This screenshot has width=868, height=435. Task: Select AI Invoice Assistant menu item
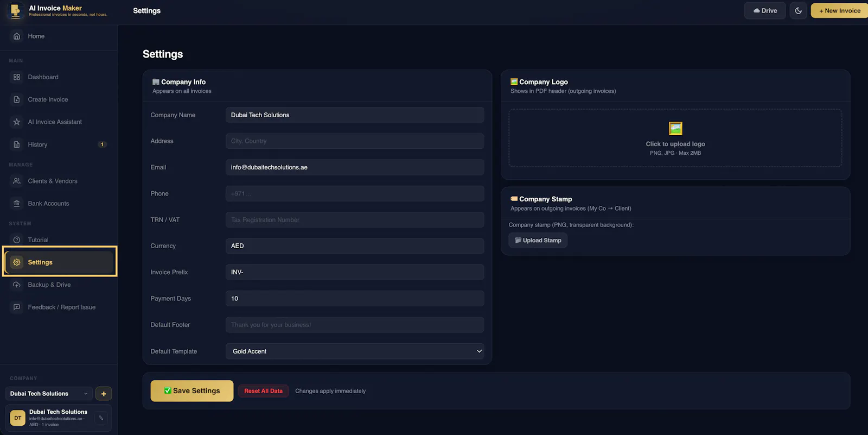click(59, 122)
